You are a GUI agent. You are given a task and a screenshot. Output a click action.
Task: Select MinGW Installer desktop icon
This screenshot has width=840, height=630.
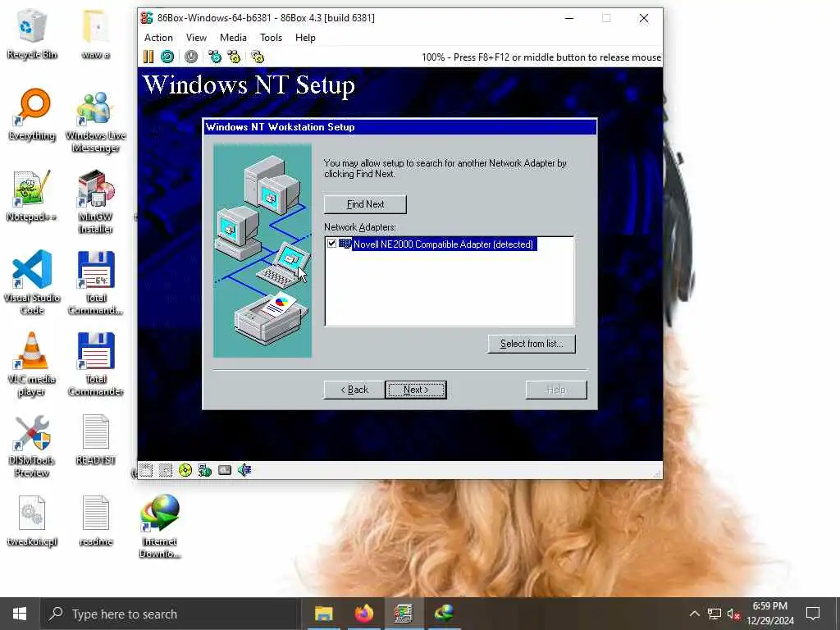tap(95, 203)
